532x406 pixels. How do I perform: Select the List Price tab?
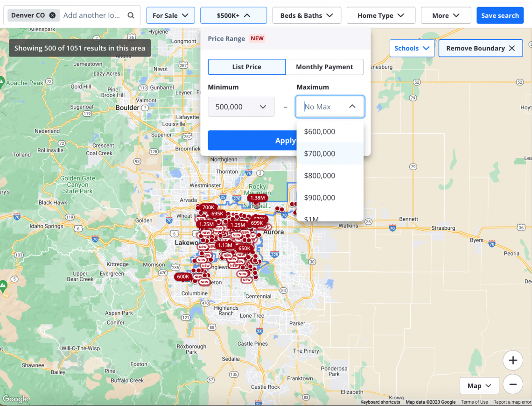coord(247,67)
